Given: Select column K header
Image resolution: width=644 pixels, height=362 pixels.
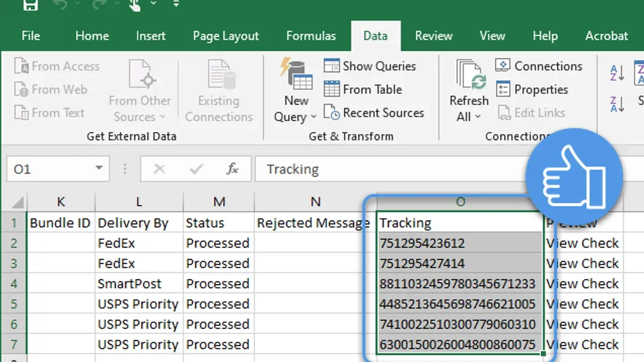Looking at the screenshot, I should pos(61,202).
